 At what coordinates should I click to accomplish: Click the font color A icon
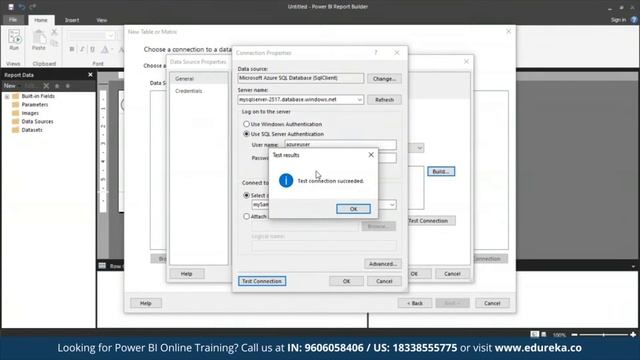click(105, 49)
